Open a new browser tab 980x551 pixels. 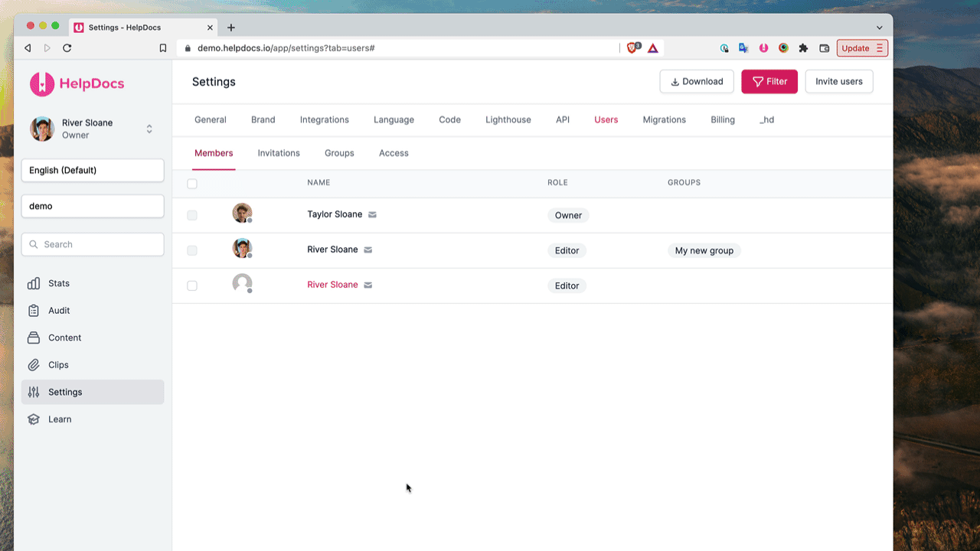pos(231,28)
